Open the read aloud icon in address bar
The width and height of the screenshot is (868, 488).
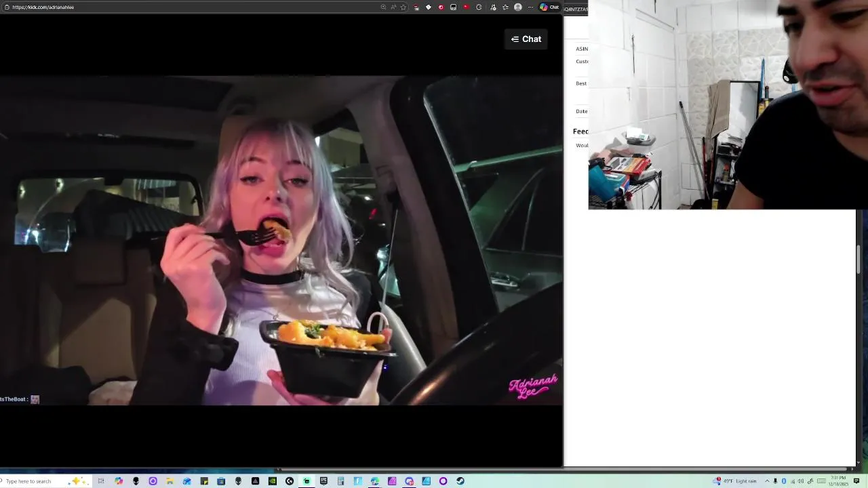pos(393,7)
